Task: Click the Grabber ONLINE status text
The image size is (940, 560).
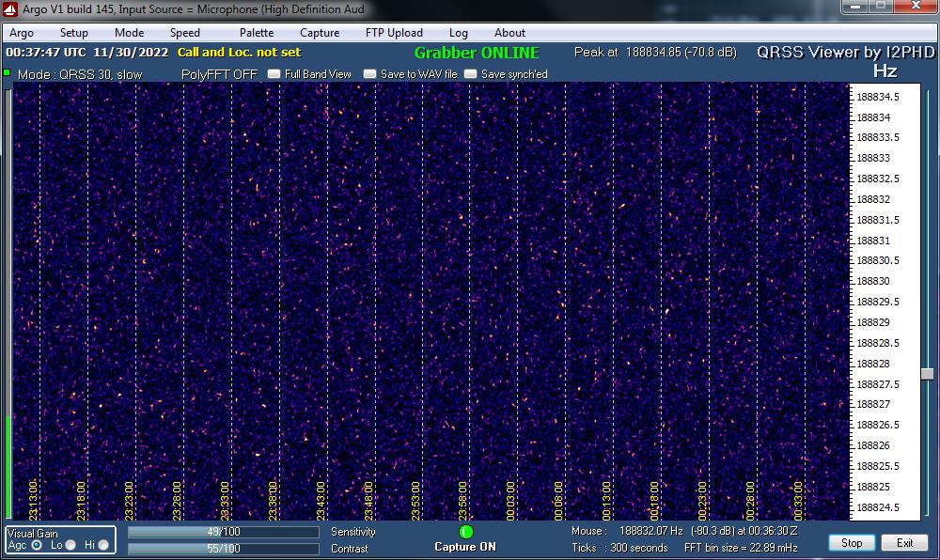Action: point(477,53)
